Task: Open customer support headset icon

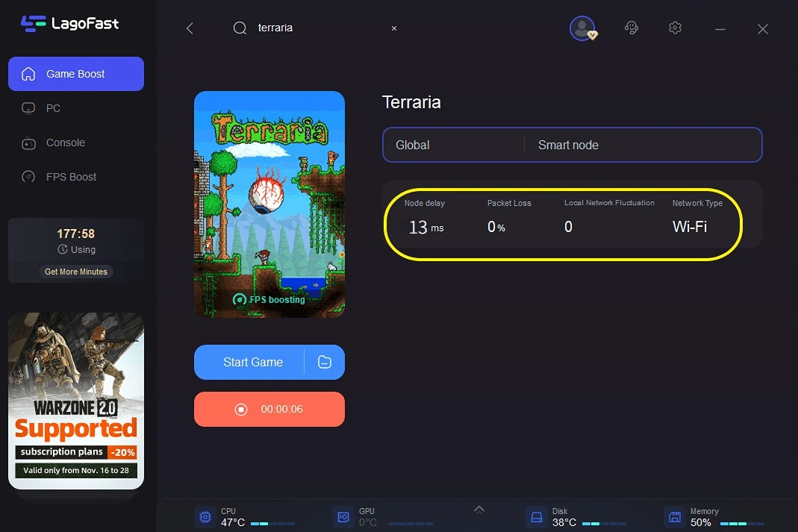Action: [631, 28]
